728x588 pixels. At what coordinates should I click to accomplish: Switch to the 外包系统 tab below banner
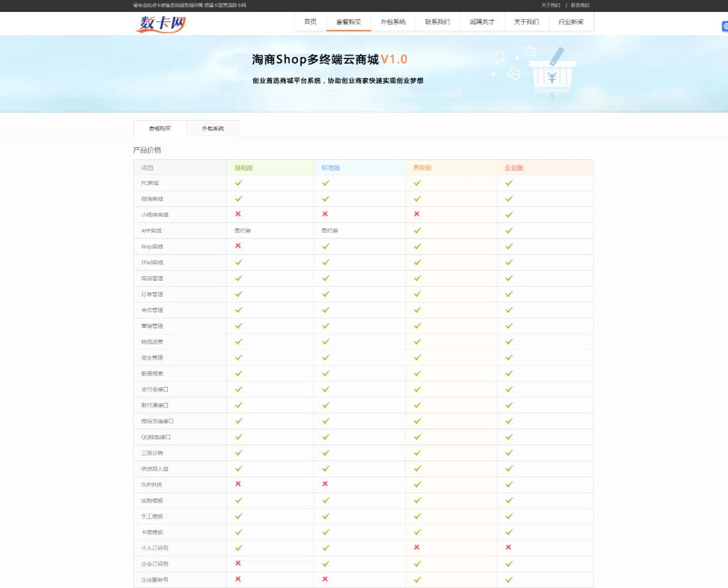pos(213,128)
